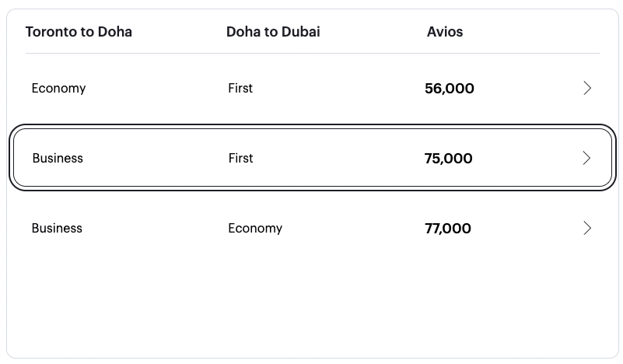The image size is (623, 364).
Task: Choose Economy in the 56,000 Avios row
Action: 58,89
